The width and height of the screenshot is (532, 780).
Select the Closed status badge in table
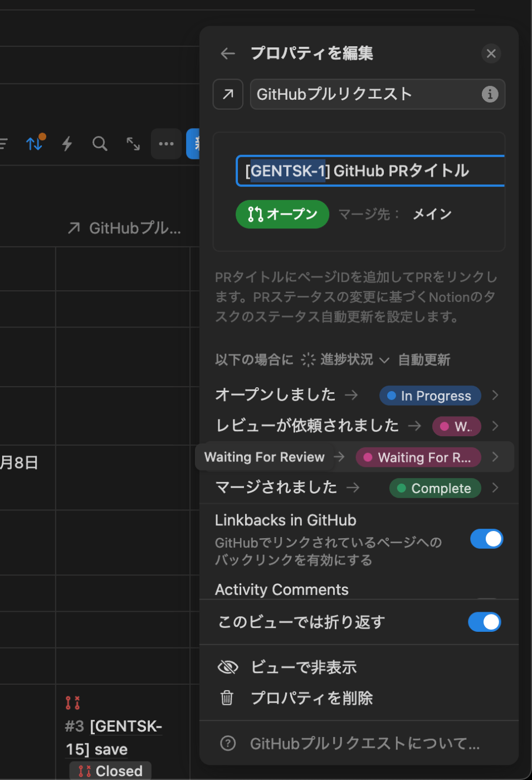click(x=110, y=771)
